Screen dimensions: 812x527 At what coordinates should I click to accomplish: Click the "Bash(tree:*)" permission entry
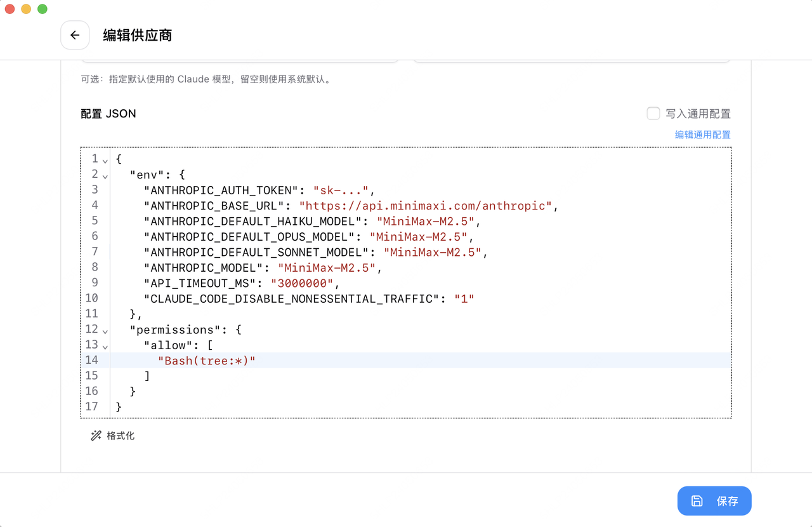click(x=206, y=361)
